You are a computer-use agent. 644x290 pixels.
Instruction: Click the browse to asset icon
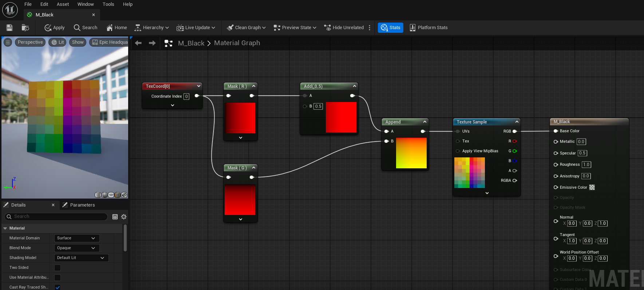25,28
